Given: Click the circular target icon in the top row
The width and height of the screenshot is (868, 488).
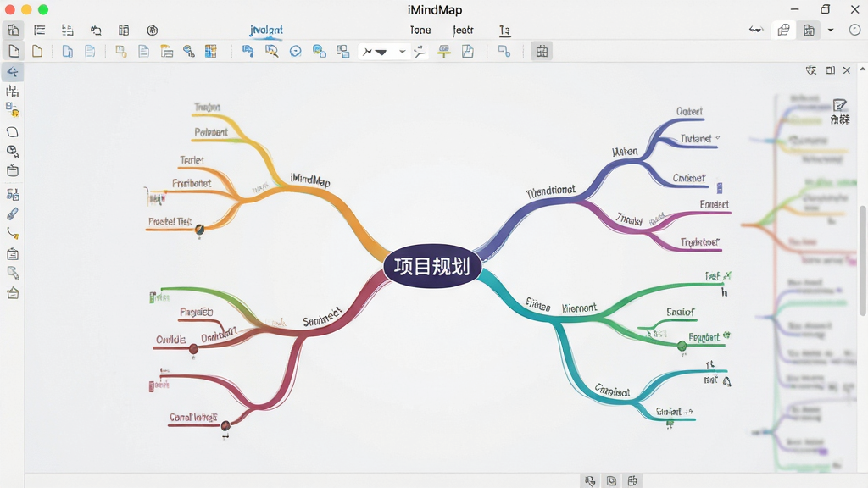Looking at the screenshot, I should click(153, 30).
